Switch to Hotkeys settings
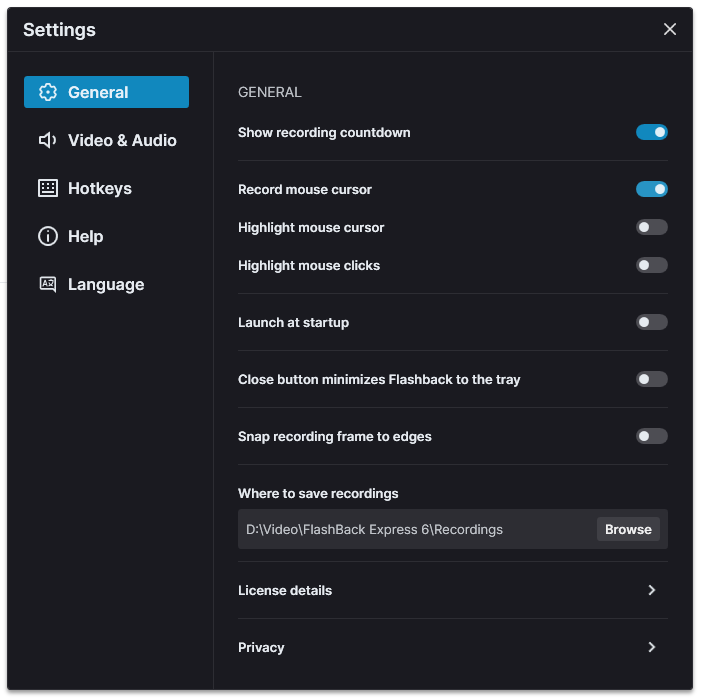The height and width of the screenshot is (698, 711). [107, 188]
